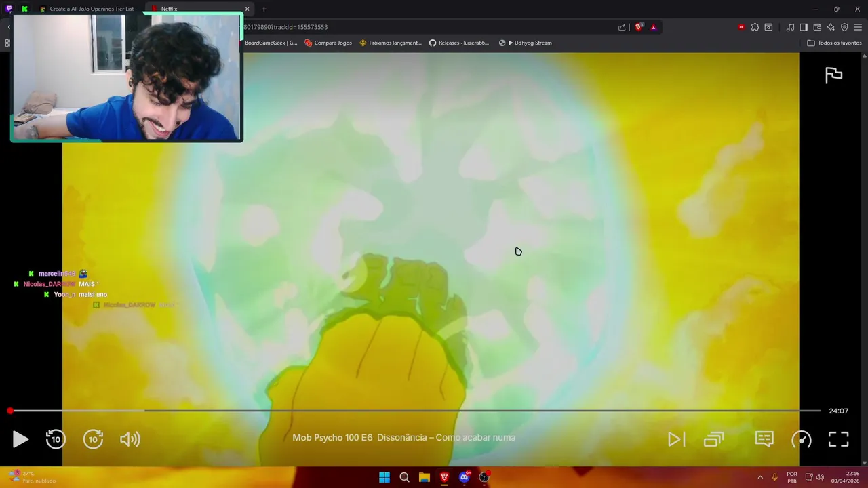This screenshot has width=868, height=488.
Task: Go to the next episode
Action: pyautogui.click(x=676, y=439)
